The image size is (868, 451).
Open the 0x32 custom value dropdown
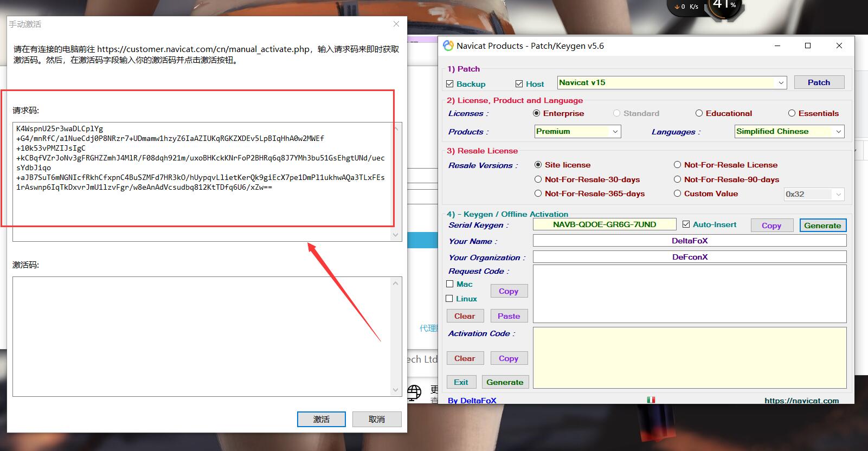click(838, 194)
